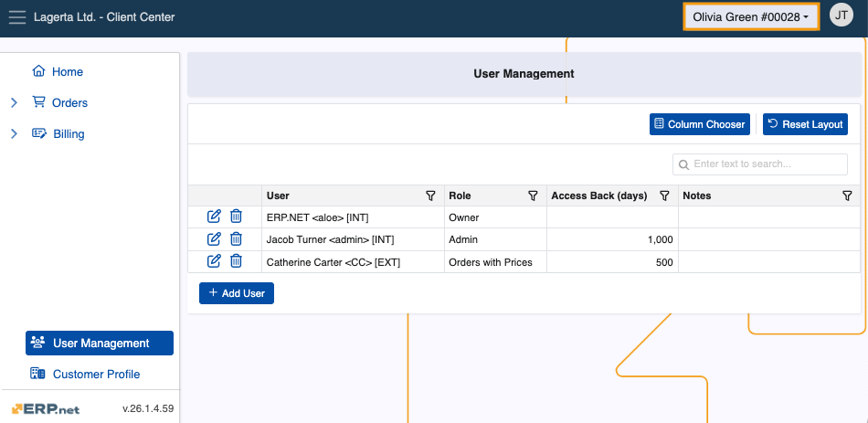
Task: Open the filter for the User column
Action: point(430,196)
